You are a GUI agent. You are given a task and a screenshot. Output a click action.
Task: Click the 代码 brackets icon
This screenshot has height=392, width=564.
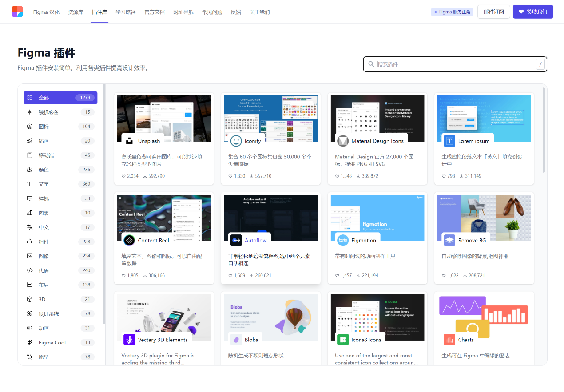tap(30, 270)
